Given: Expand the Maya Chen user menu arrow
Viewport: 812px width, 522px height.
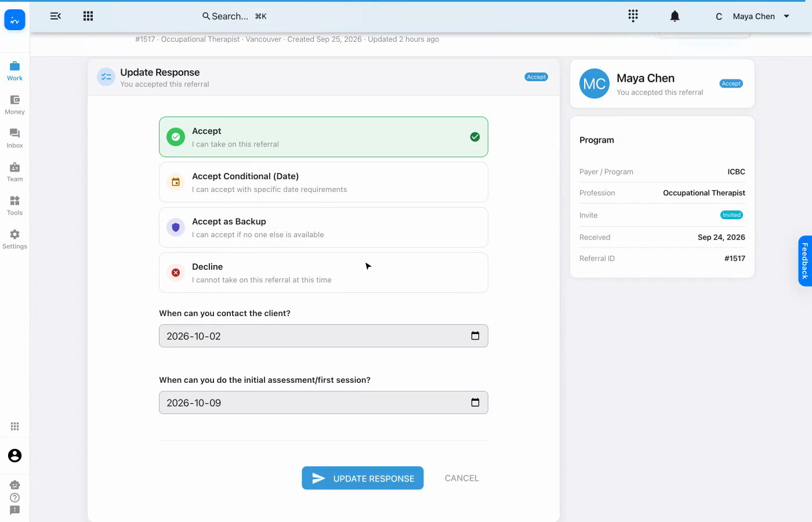Looking at the screenshot, I should 786,16.
